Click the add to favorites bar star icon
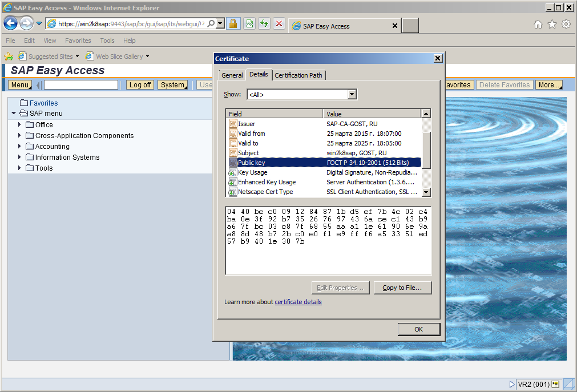This screenshot has width=577, height=392. pyautogui.click(x=9, y=56)
